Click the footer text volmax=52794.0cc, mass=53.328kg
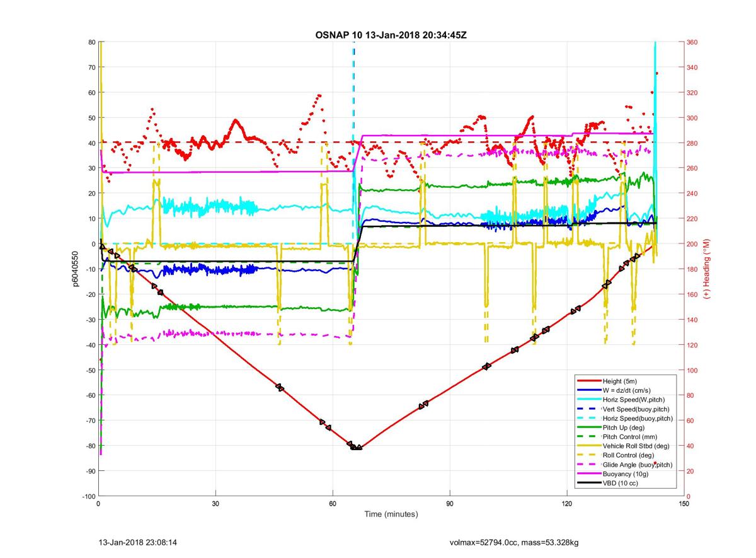The width and height of the screenshot is (756, 558). pyautogui.click(x=514, y=542)
